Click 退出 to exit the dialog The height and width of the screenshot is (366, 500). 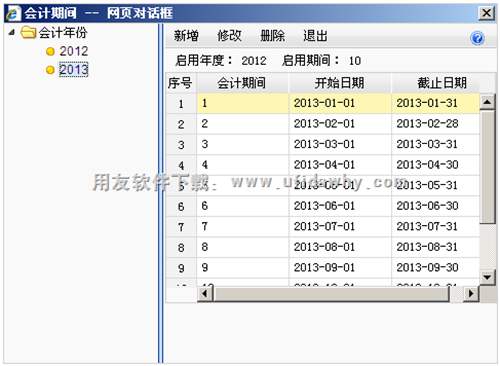(315, 36)
